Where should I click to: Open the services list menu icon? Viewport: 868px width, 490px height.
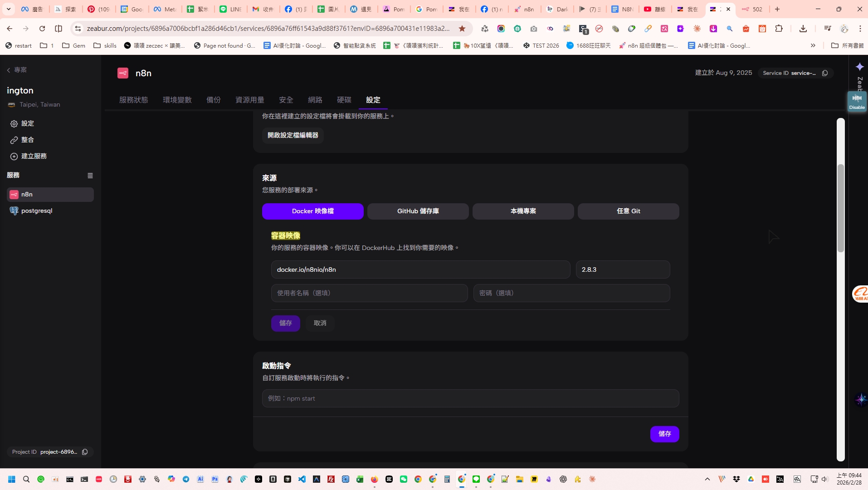click(x=90, y=176)
